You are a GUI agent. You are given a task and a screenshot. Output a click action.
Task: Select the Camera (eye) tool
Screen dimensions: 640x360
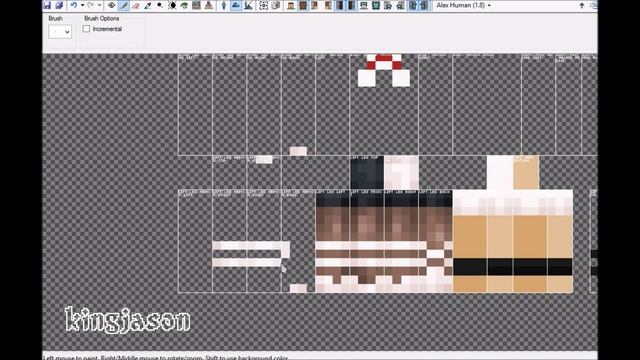[x=111, y=5]
